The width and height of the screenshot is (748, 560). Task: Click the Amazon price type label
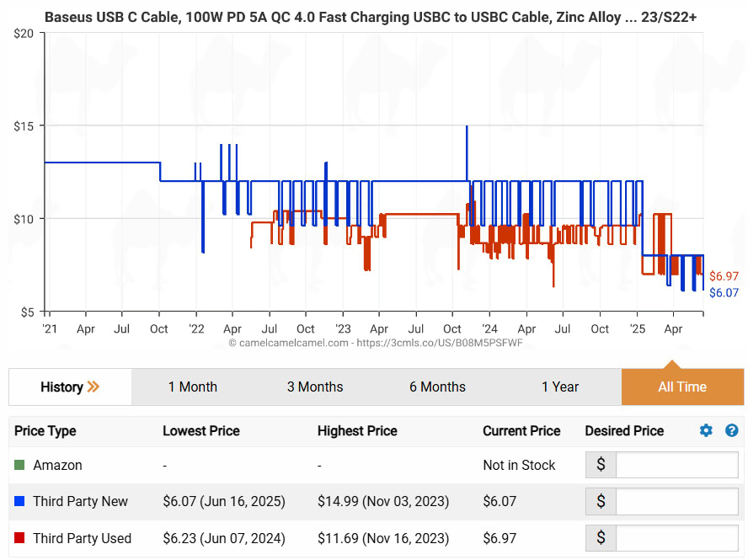(57, 466)
